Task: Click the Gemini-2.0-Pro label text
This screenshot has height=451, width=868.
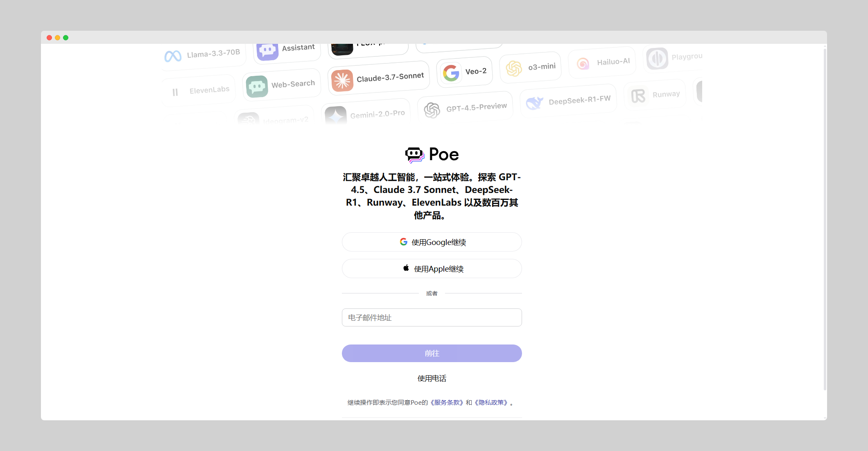Action: click(377, 114)
